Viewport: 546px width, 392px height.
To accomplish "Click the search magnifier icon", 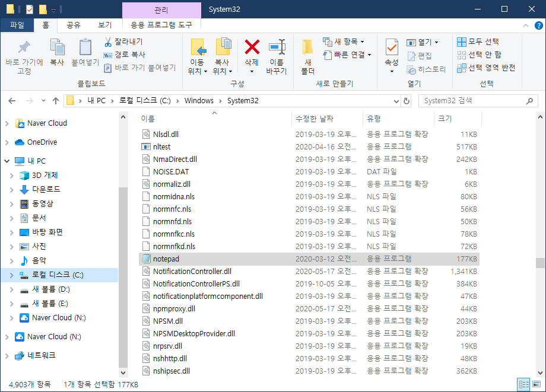I will pyautogui.click(x=529, y=101).
